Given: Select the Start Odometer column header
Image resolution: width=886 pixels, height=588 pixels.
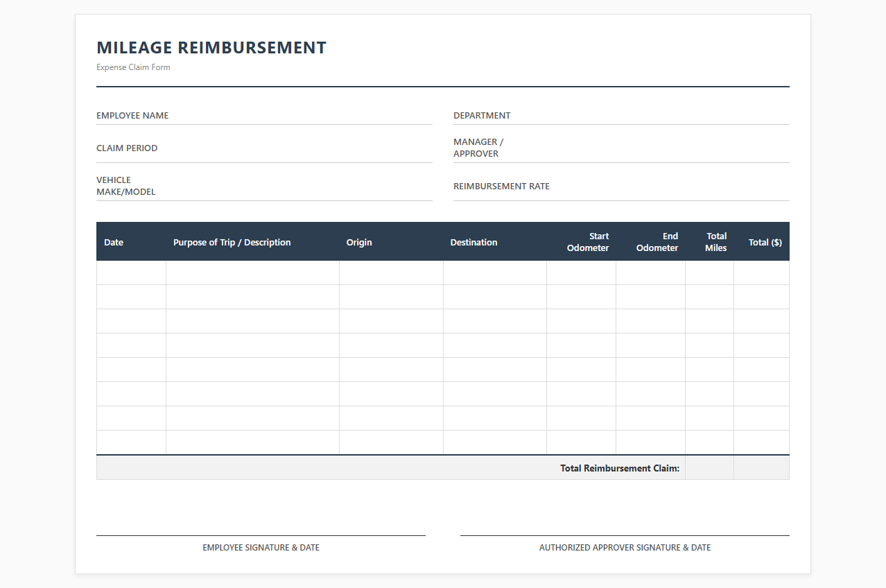Looking at the screenshot, I should 582,242.
